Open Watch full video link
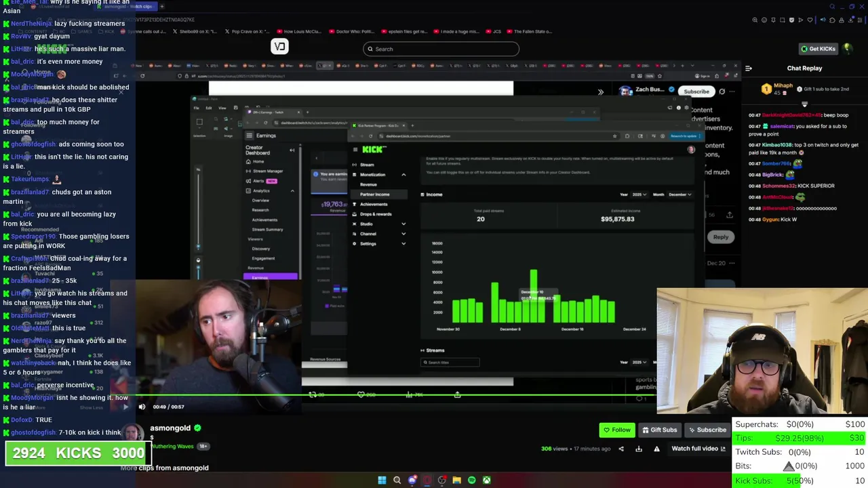868x488 pixels. 698,449
